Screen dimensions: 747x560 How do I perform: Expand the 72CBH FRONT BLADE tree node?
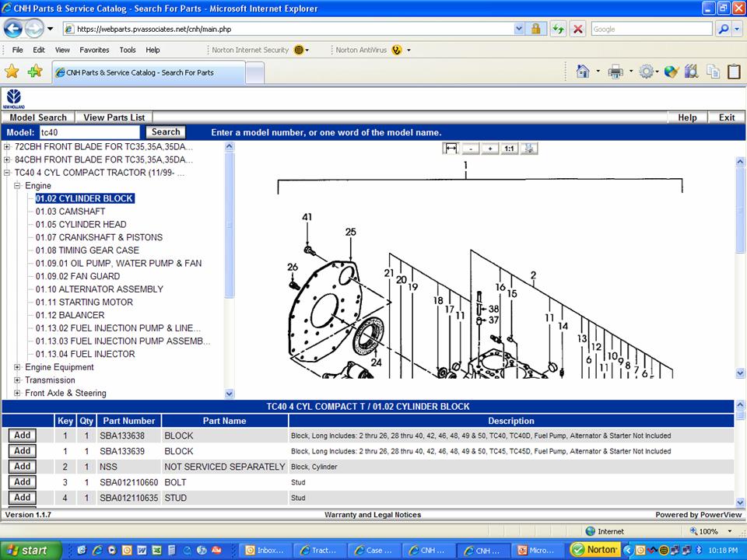7,147
